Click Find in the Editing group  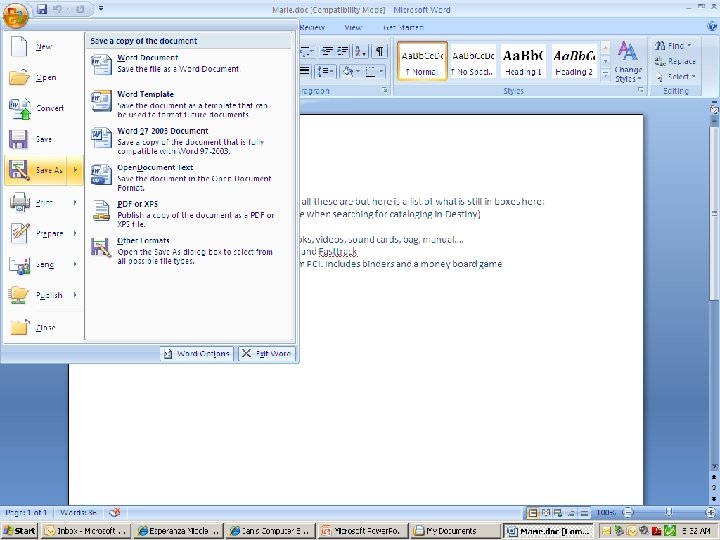pyautogui.click(x=673, y=45)
